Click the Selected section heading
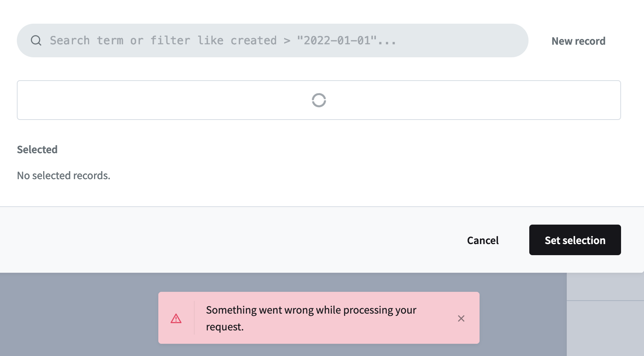 37,149
